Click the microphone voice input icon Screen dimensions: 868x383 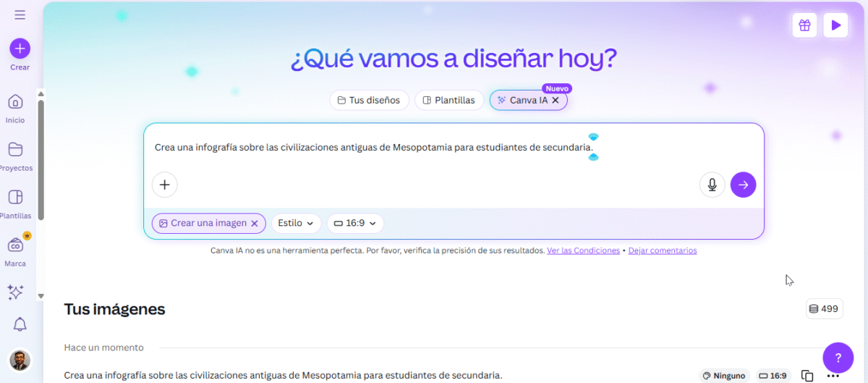pos(712,185)
